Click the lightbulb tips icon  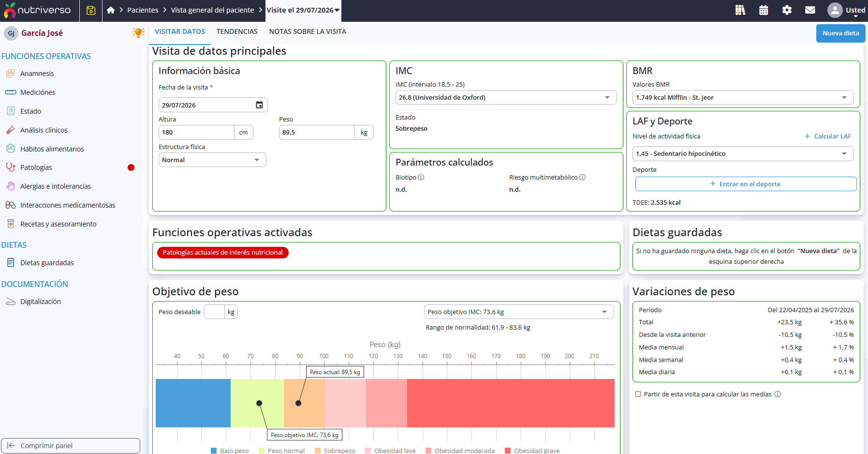(138, 32)
